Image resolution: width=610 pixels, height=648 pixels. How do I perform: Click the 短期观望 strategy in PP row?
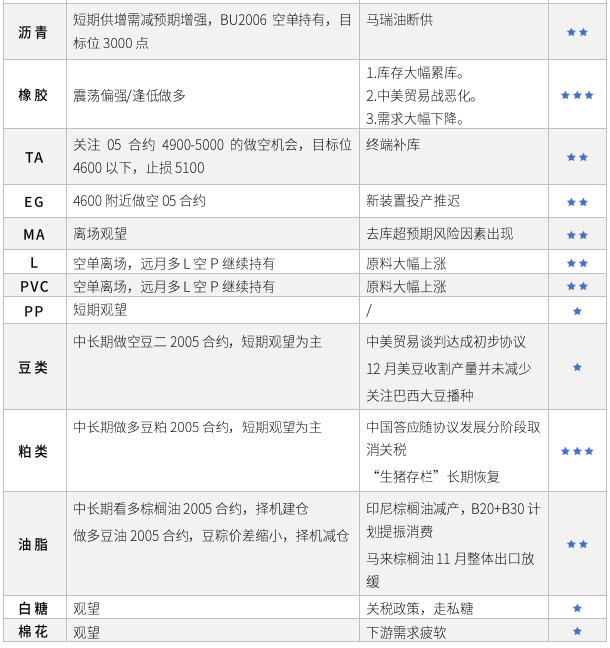pos(100,310)
